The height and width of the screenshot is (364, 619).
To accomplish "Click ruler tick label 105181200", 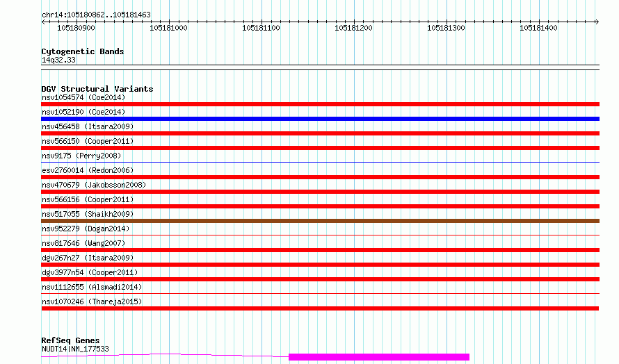I will 353,28.
